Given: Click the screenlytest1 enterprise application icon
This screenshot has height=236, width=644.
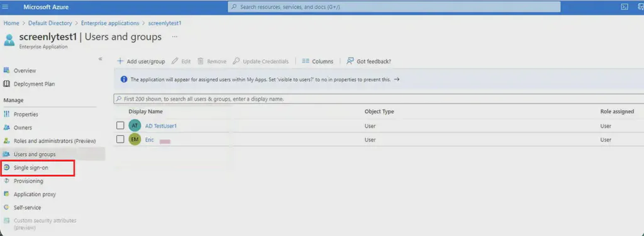Looking at the screenshot, I should tap(9, 40).
